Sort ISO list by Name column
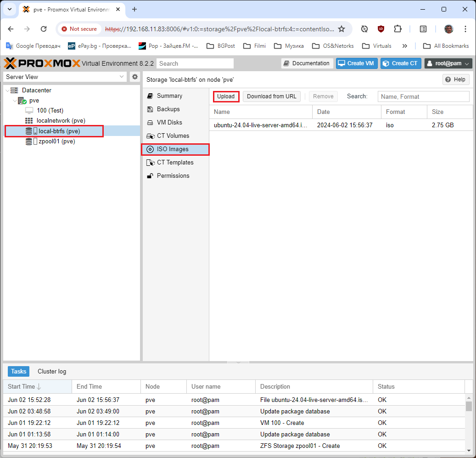This screenshot has width=476, height=458. point(261,112)
